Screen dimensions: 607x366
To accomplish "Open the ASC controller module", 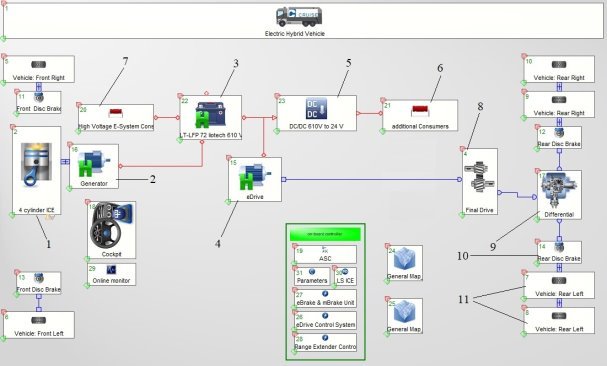I will click(x=325, y=254).
